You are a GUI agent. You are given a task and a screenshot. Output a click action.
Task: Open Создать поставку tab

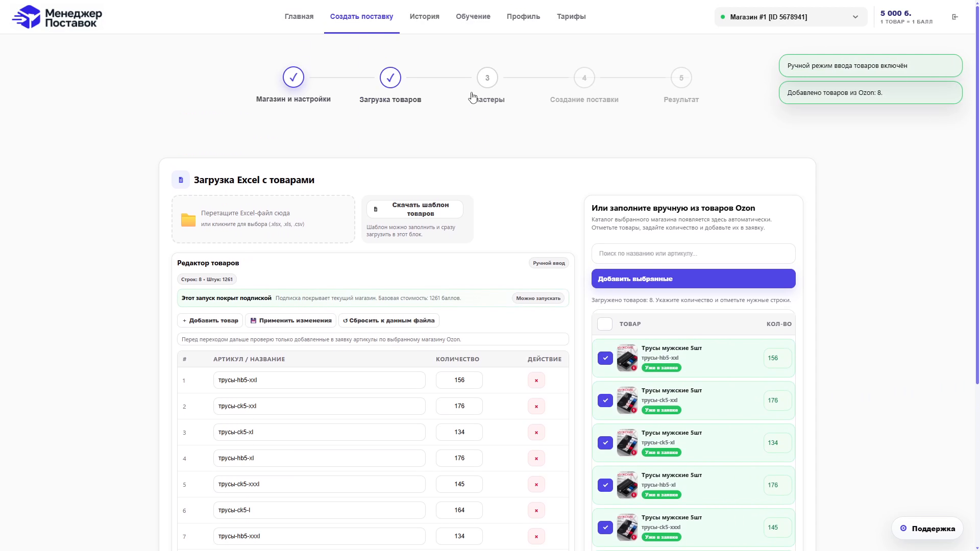click(x=361, y=16)
